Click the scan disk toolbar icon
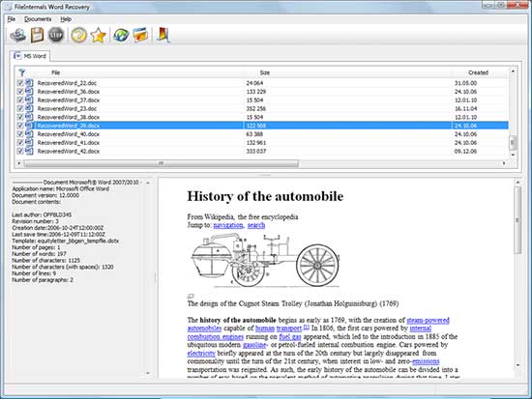This screenshot has width=532, height=399. (x=17, y=35)
